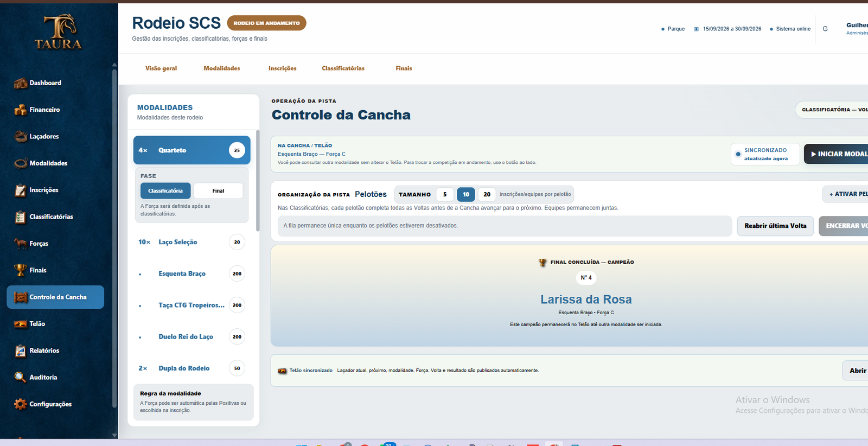
Task: Click the Abrir Telão button
Action: point(855,371)
